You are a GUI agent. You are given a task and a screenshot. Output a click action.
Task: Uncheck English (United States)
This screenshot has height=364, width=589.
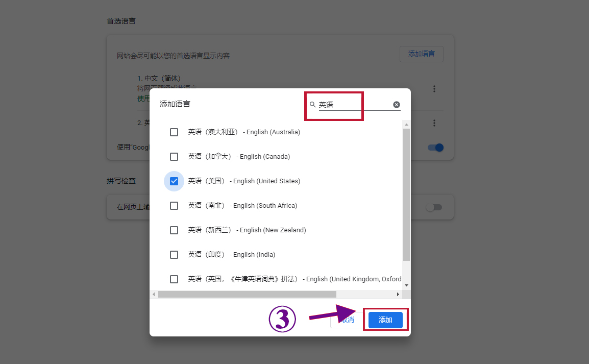pyautogui.click(x=174, y=181)
